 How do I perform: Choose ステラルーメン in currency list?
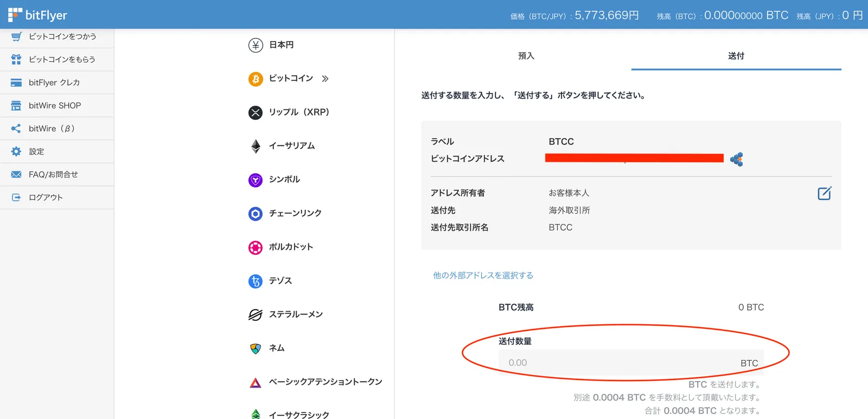coord(296,314)
